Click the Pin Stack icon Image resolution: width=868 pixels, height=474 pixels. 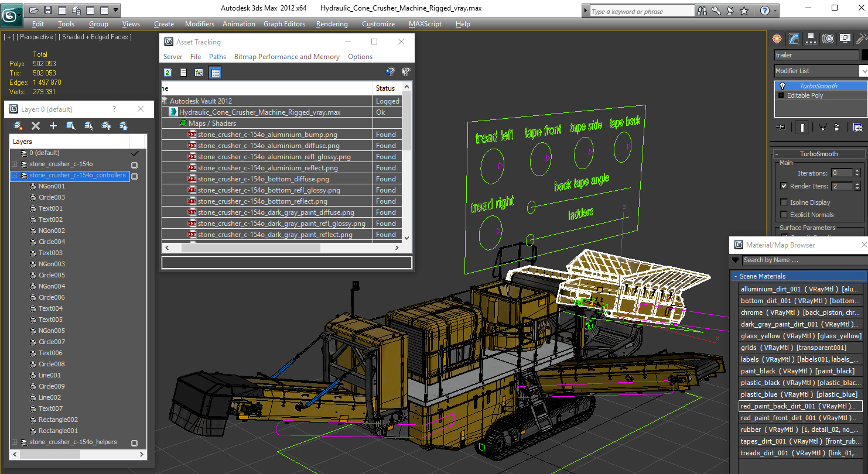[x=781, y=127]
